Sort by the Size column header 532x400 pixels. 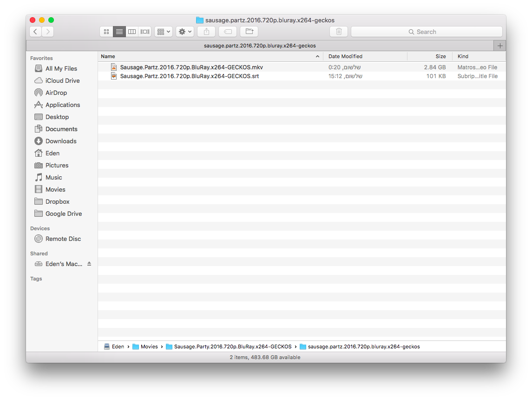(430, 56)
